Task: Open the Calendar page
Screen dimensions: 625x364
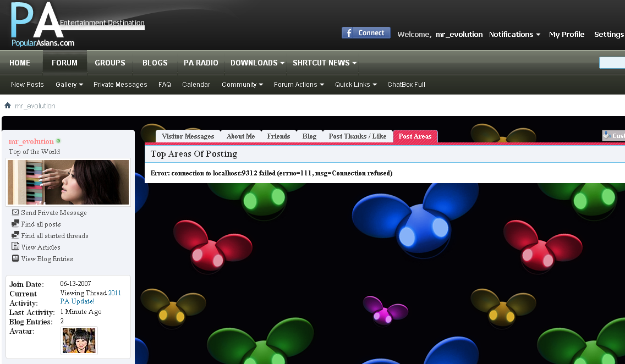Action: (x=196, y=85)
